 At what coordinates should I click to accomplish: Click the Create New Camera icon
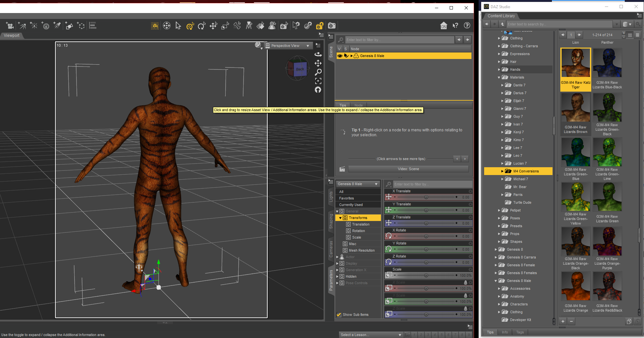coord(10,26)
